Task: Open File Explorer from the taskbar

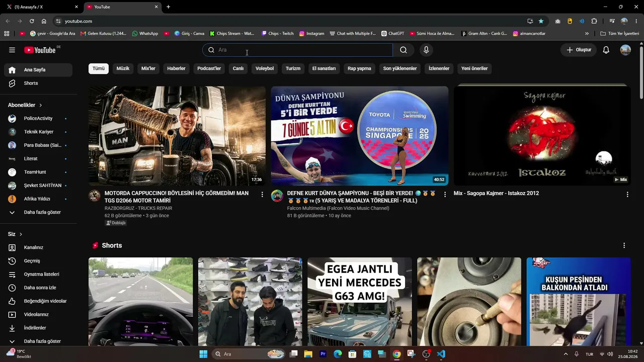Action: click(308, 354)
